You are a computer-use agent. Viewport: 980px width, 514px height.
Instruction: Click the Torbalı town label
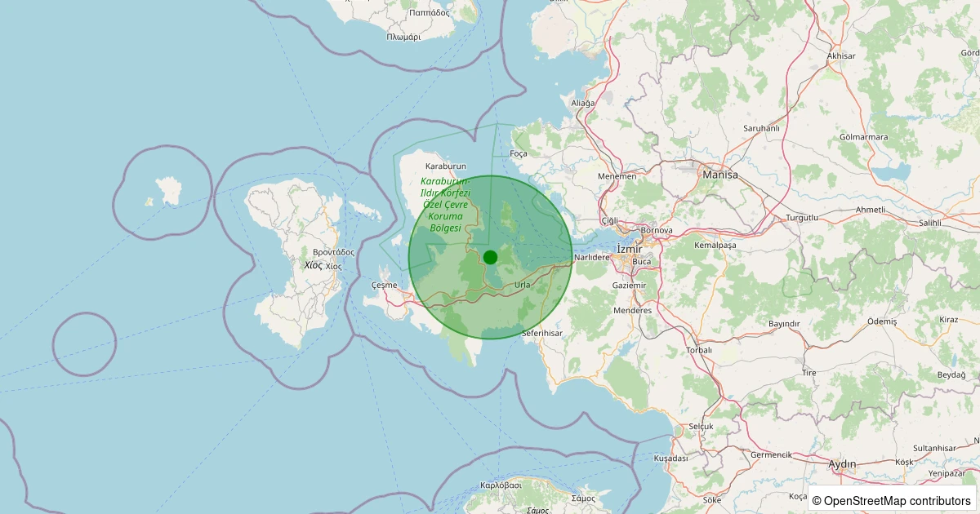coord(677,350)
